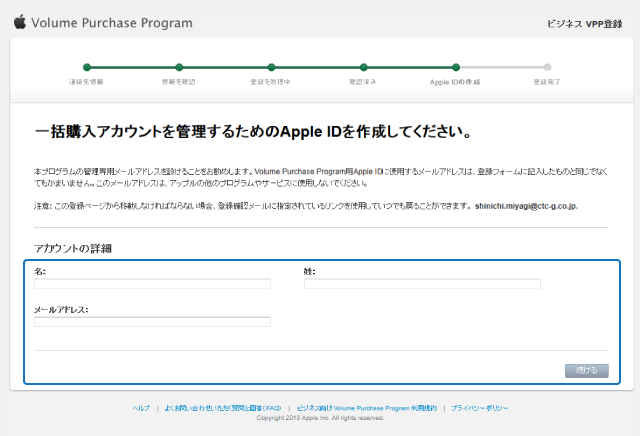The image size is (640, 436).
Task: Click the 連絡先情報 step dot
Action: pos(87,67)
